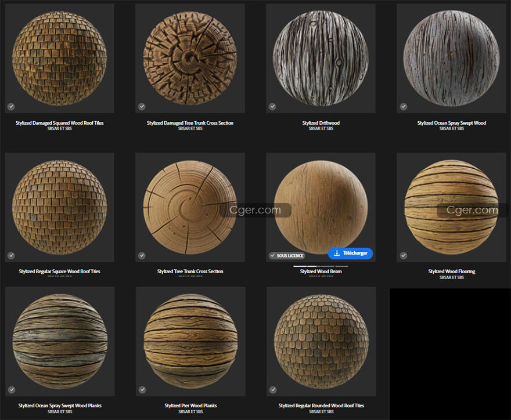
Task: Open the 'Stylized Regular Rounded Wood Roof Tiles' title
Action: [321, 405]
